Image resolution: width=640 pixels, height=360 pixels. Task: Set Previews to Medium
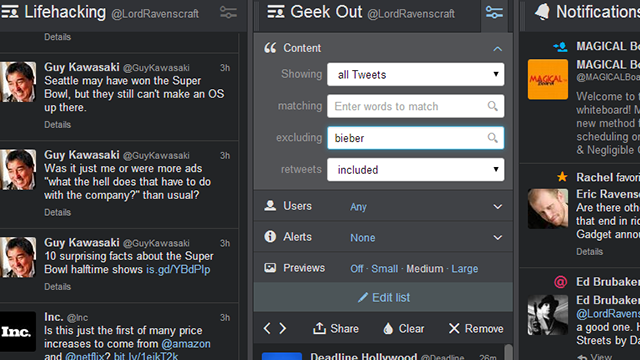pos(424,269)
